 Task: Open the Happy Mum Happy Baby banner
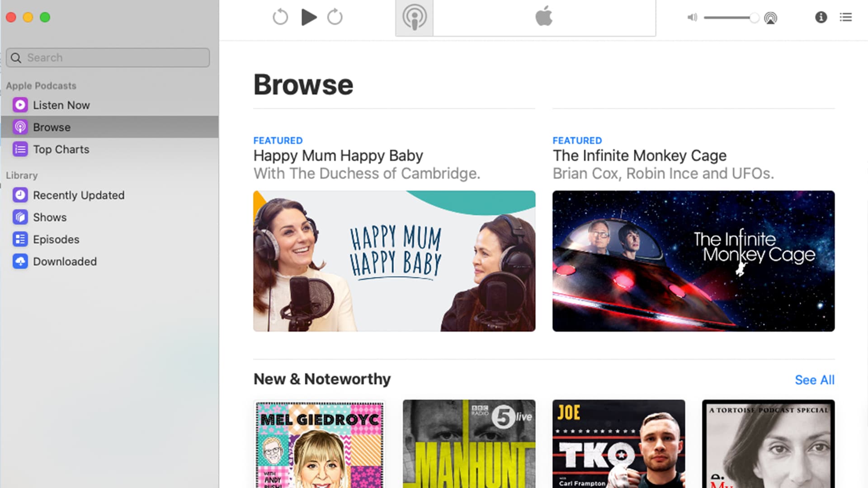click(x=394, y=261)
